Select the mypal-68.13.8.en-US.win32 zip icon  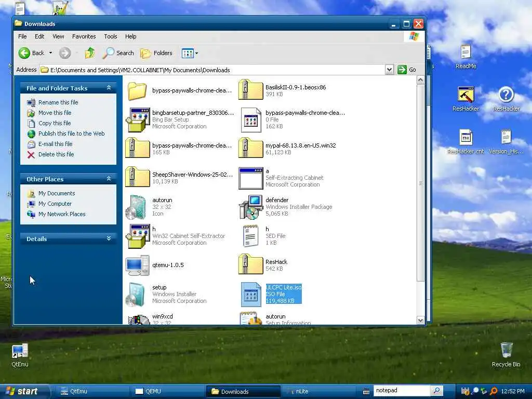coord(250,148)
